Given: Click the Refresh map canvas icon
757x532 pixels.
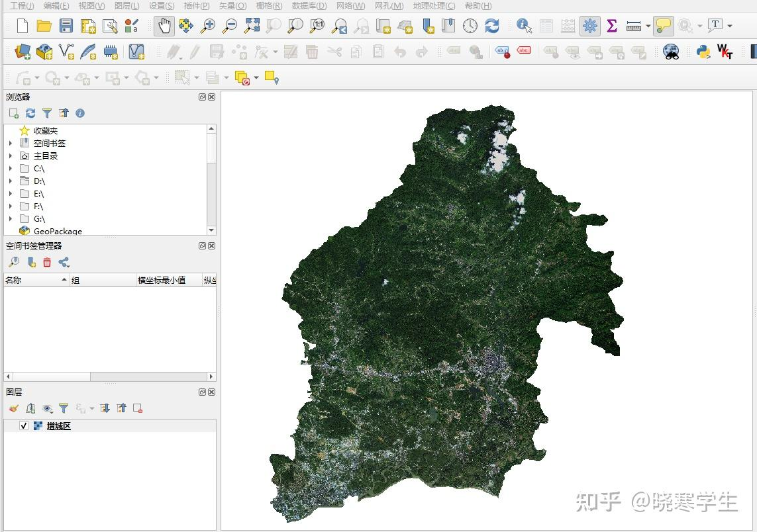Looking at the screenshot, I should point(492,26).
